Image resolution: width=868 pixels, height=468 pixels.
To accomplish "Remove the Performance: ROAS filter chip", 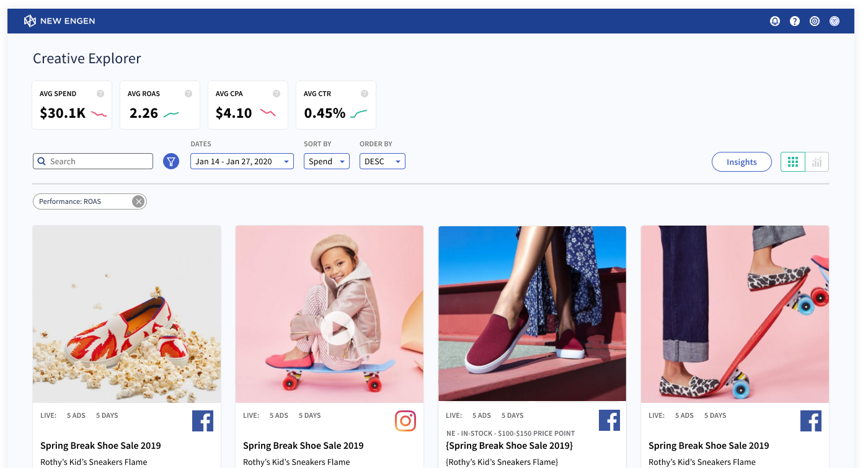I will (139, 201).
